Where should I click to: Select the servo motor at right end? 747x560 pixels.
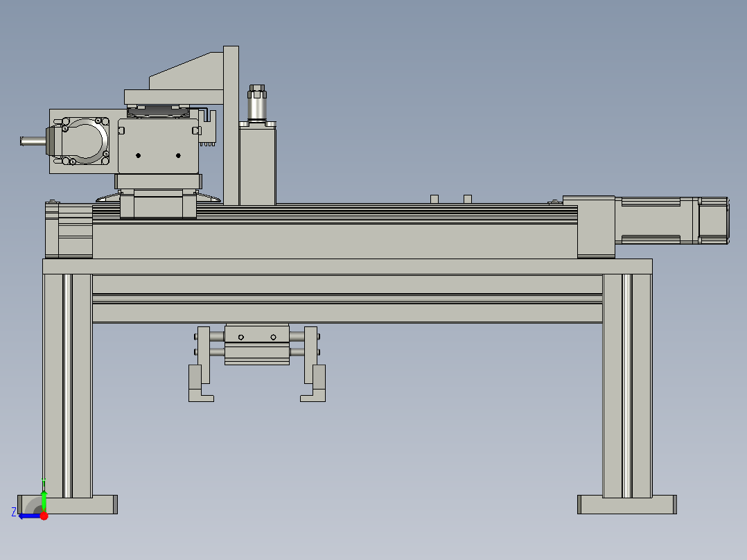(671, 220)
